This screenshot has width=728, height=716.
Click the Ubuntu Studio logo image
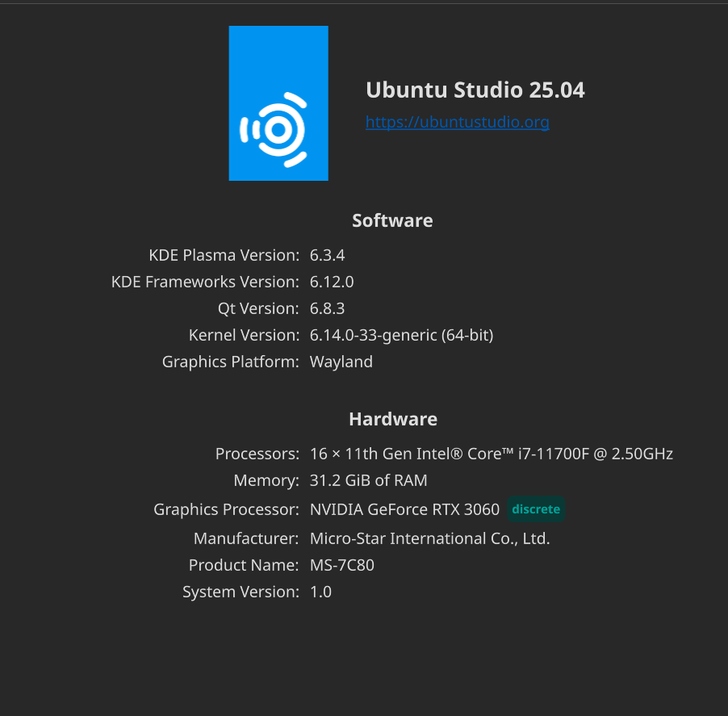coord(278,103)
